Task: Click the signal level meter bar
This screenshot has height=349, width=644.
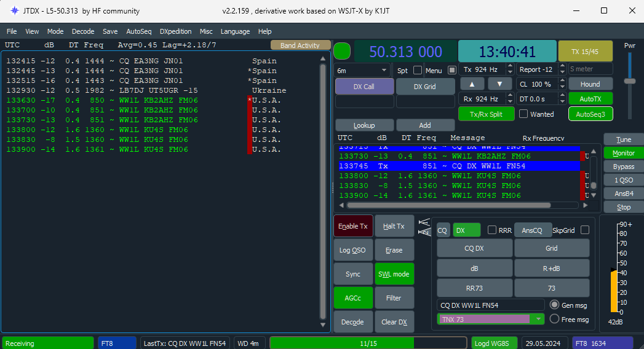Action: [614, 291]
